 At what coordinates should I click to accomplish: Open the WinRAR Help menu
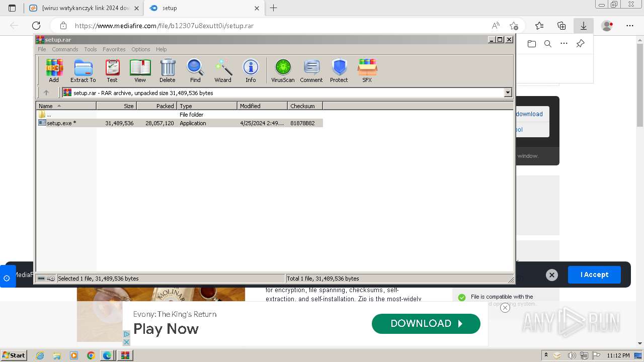[161, 49]
